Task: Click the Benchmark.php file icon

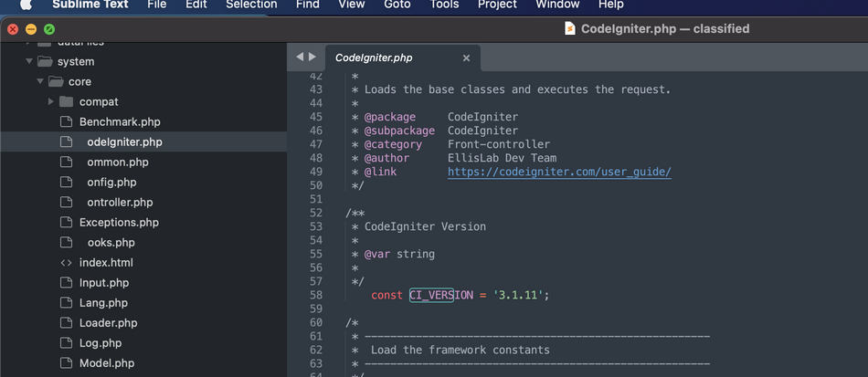Action: (67, 121)
